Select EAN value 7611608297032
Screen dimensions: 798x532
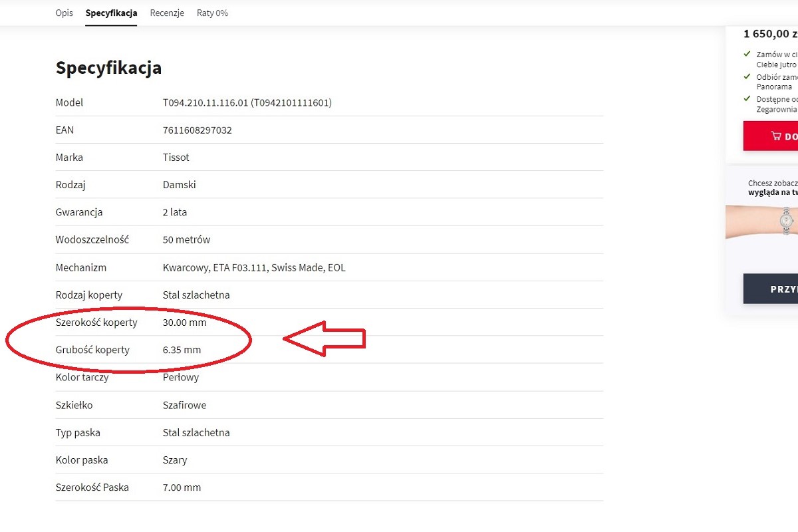click(198, 130)
